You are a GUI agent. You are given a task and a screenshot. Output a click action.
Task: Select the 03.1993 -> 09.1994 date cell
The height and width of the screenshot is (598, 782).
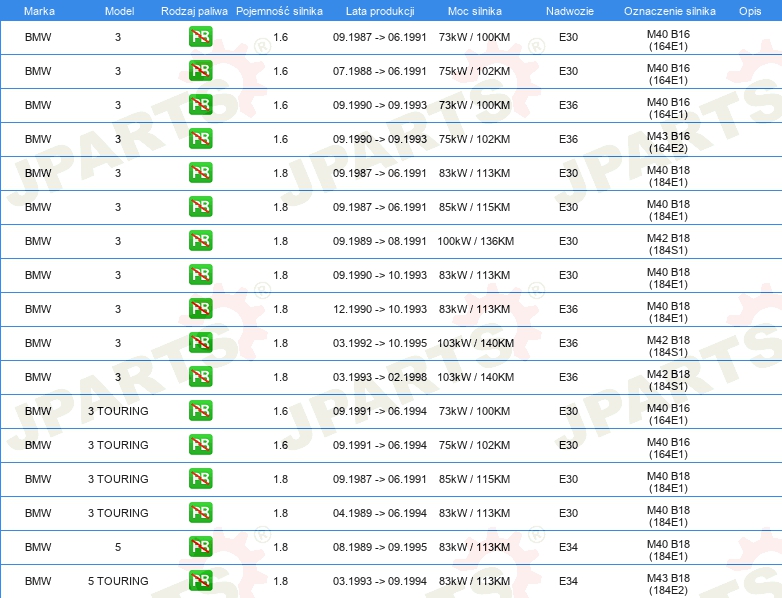point(380,581)
